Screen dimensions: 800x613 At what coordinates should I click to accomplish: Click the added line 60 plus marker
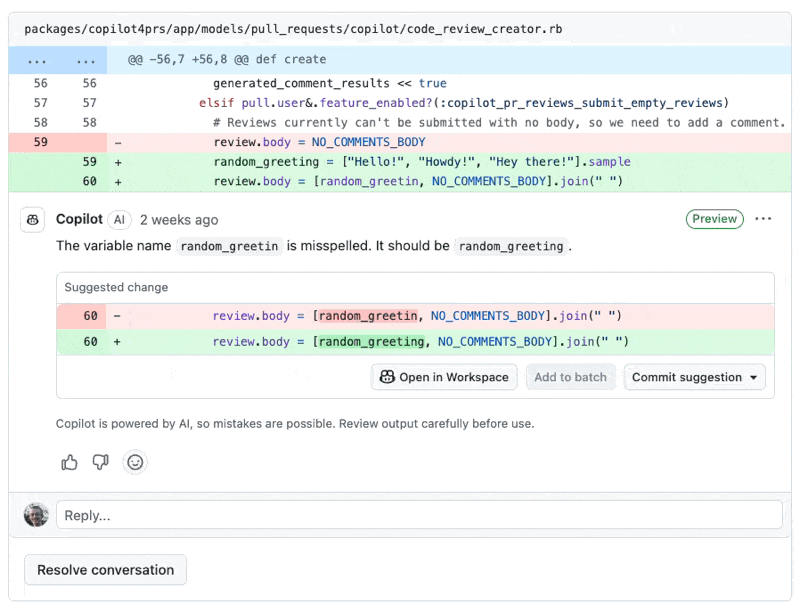click(x=118, y=182)
